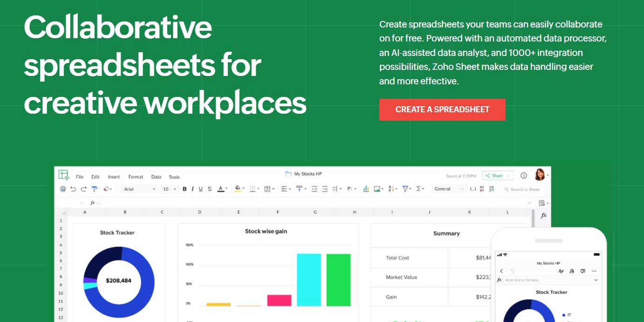Open the Sum functions sigma tool
The height and width of the screenshot is (322, 644).
tap(420, 189)
